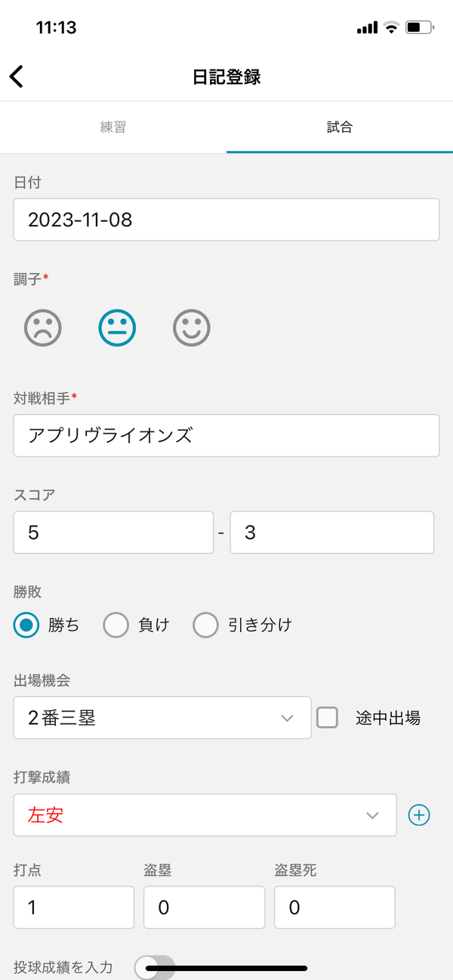Select the smiling face condition icon

(191, 328)
